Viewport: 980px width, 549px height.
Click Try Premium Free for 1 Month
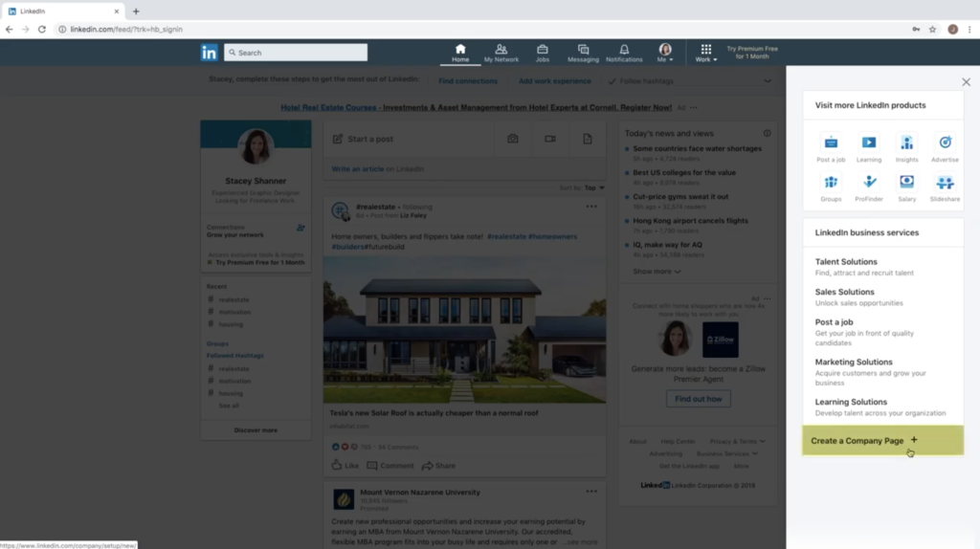click(752, 53)
